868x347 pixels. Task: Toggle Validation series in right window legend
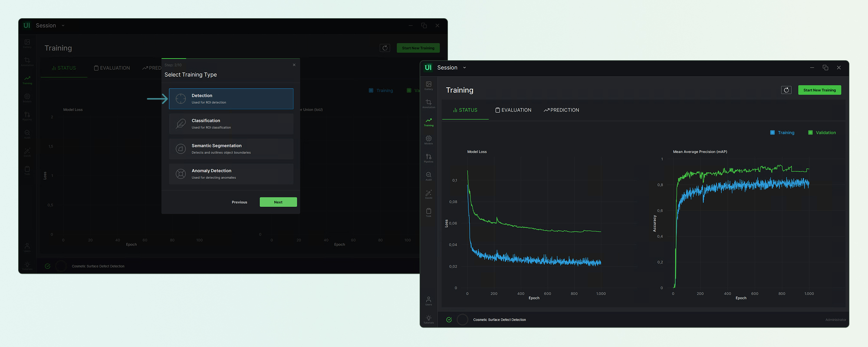click(822, 133)
